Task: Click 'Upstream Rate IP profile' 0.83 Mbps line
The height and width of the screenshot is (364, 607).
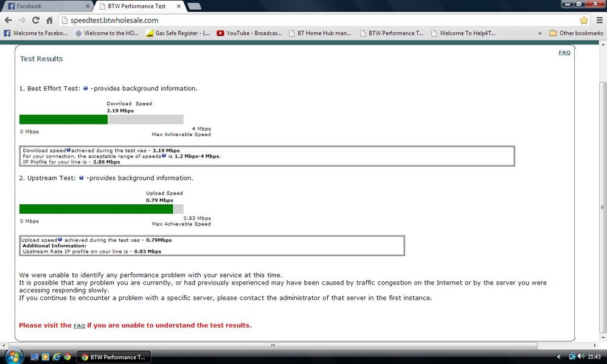Action: [92, 252]
